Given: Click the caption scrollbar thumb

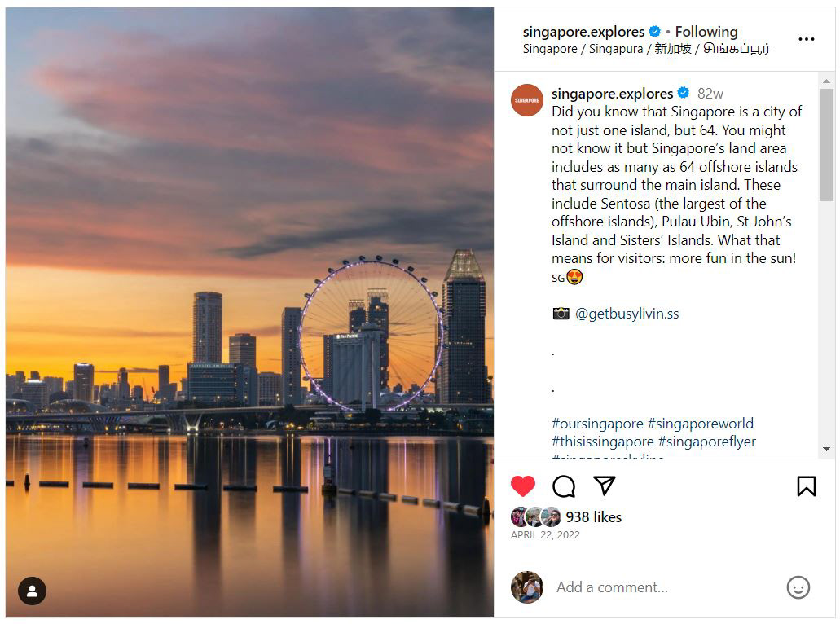Looking at the screenshot, I should (x=827, y=145).
